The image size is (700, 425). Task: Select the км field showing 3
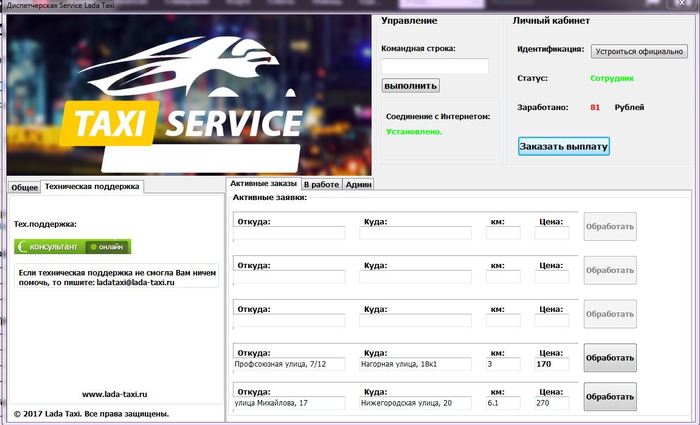(x=503, y=364)
